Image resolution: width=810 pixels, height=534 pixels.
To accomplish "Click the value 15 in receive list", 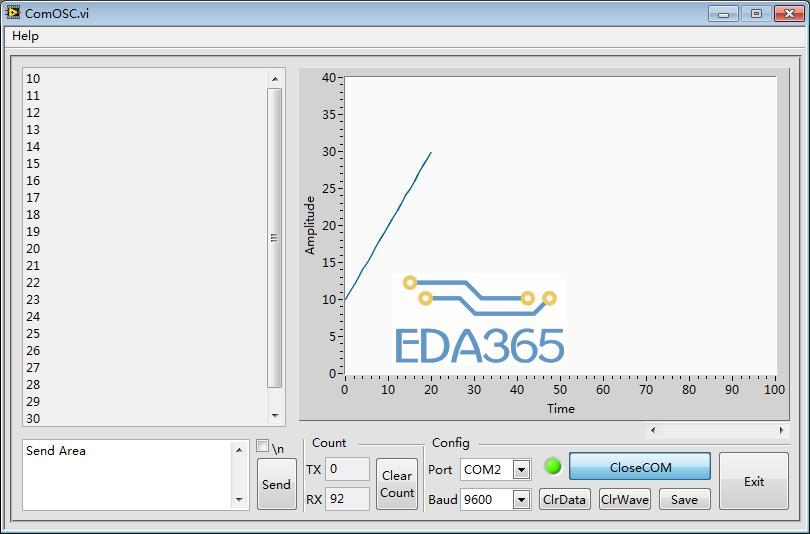I will coord(33,164).
